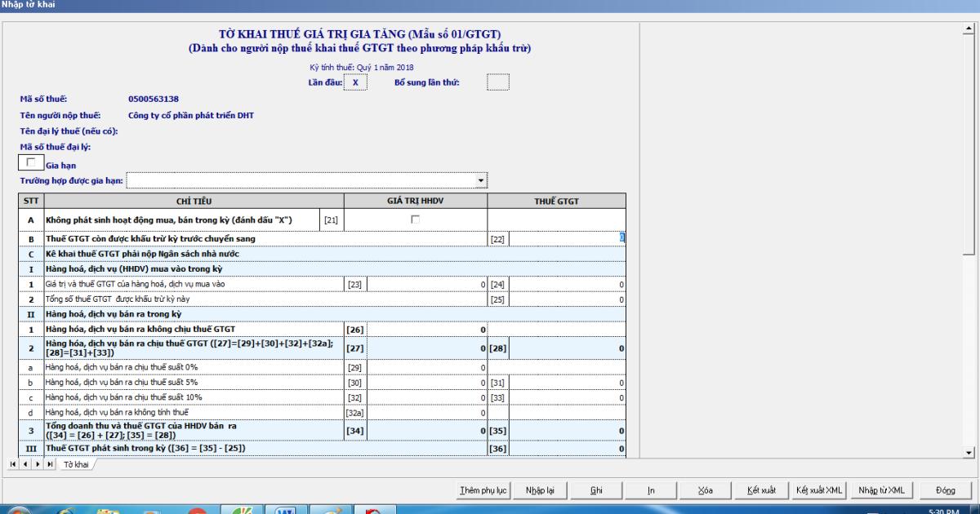Viewport: 980px width, 514px height.
Task: Click 'Kỳ tính thuế: Quý 1 năm 2018' text
Action: [x=361, y=67]
